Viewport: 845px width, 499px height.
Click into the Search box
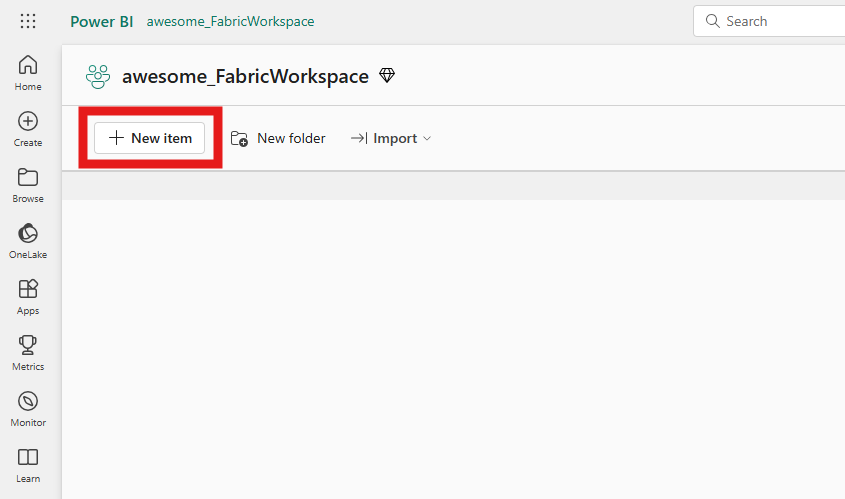[770, 21]
